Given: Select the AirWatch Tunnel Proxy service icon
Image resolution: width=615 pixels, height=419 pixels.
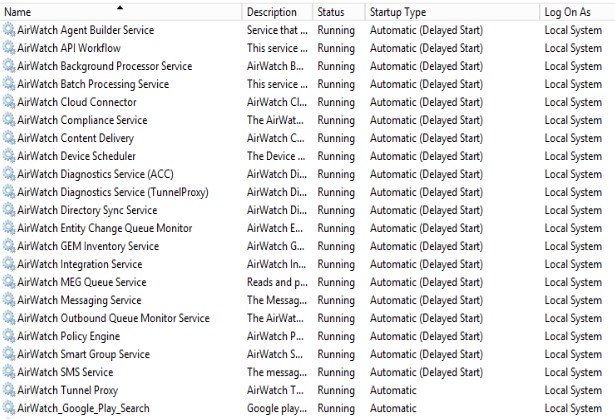Looking at the screenshot, I should tap(9, 390).
